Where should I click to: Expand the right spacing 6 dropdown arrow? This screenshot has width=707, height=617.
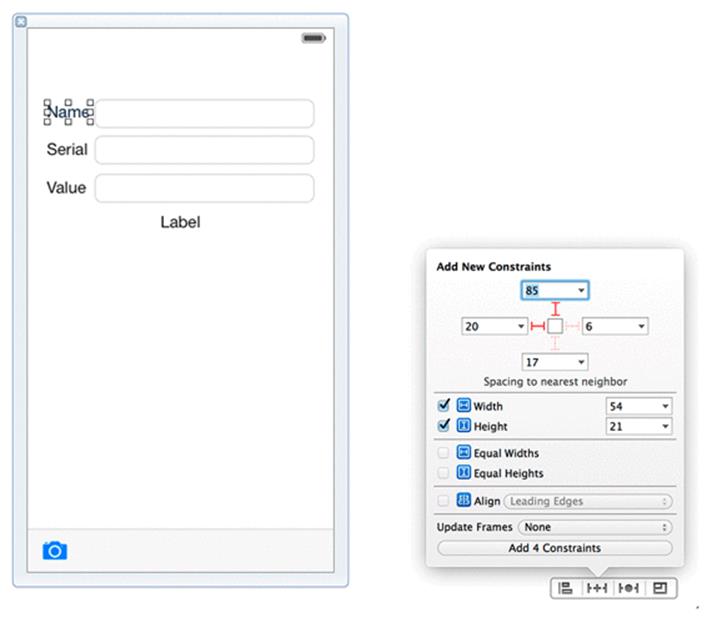641,326
